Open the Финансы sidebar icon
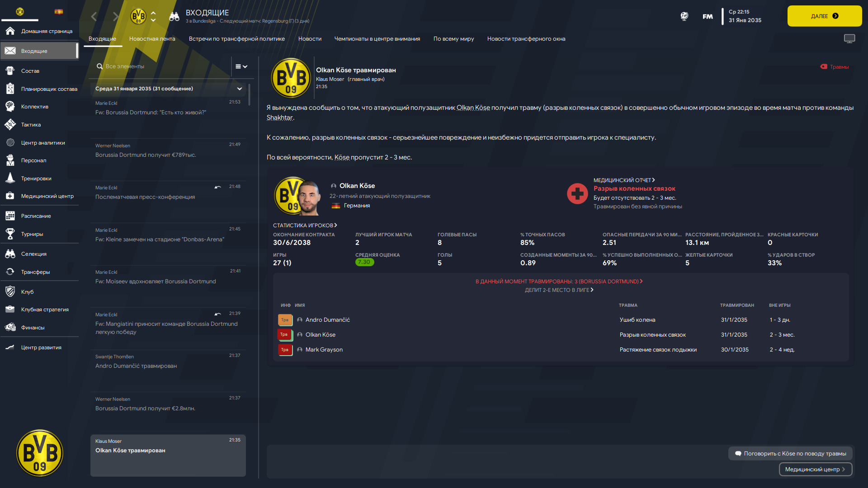 point(10,327)
